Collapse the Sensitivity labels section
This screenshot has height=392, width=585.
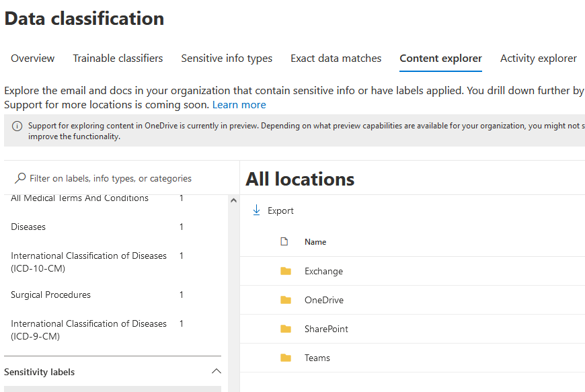(x=216, y=371)
